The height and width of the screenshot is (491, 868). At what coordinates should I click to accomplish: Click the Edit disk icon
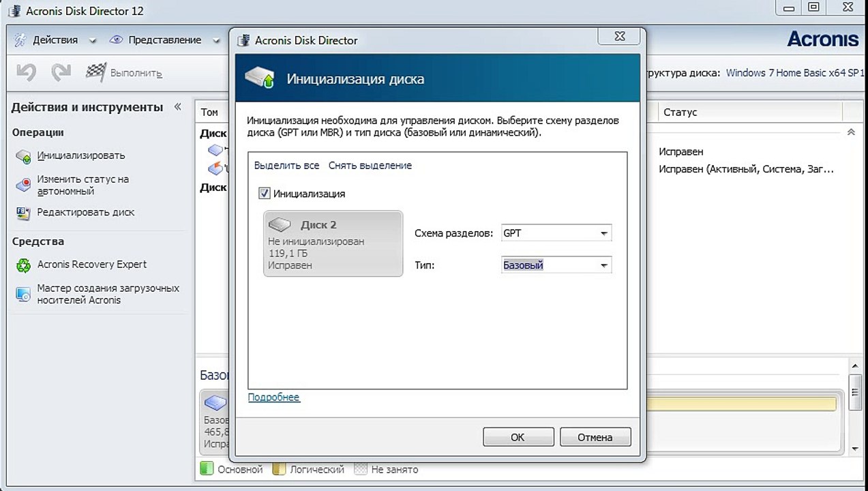23,213
